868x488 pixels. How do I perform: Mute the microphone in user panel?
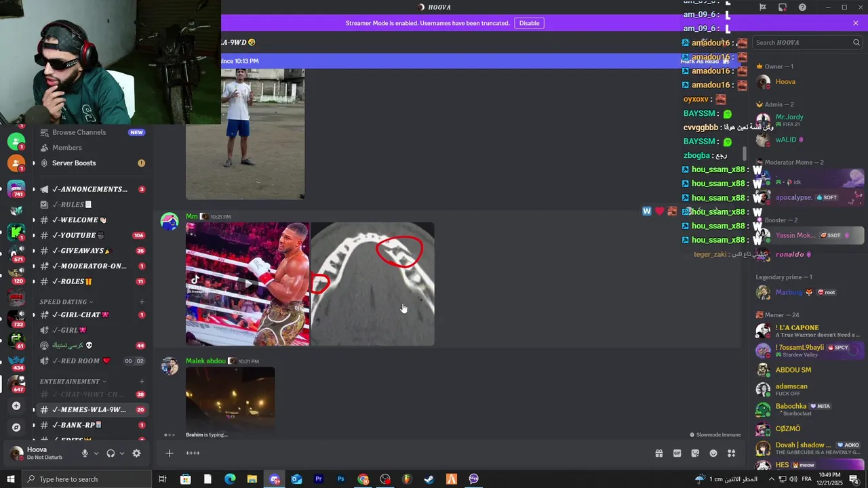(x=85, y=453)
